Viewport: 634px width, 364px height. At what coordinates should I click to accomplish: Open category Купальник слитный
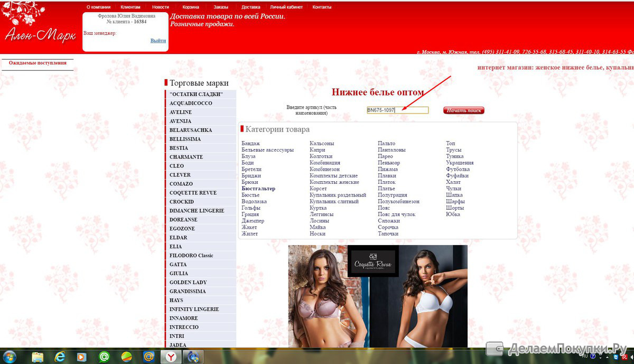click(x=334, y=201)
